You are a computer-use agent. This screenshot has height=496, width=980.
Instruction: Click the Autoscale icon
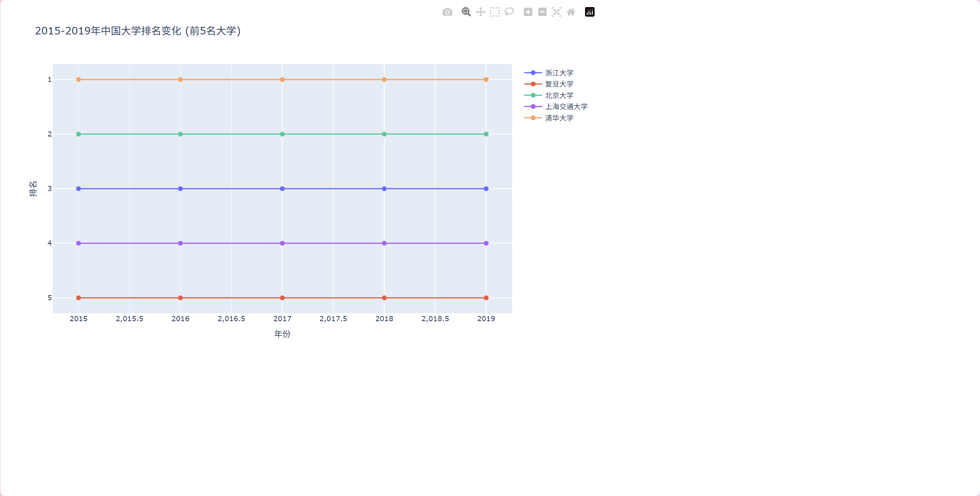pyautogui.click(x=556, y=12)
